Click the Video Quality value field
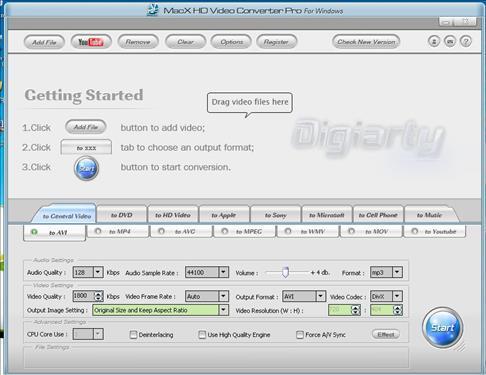486x375 pixels. tap(83, 296)
